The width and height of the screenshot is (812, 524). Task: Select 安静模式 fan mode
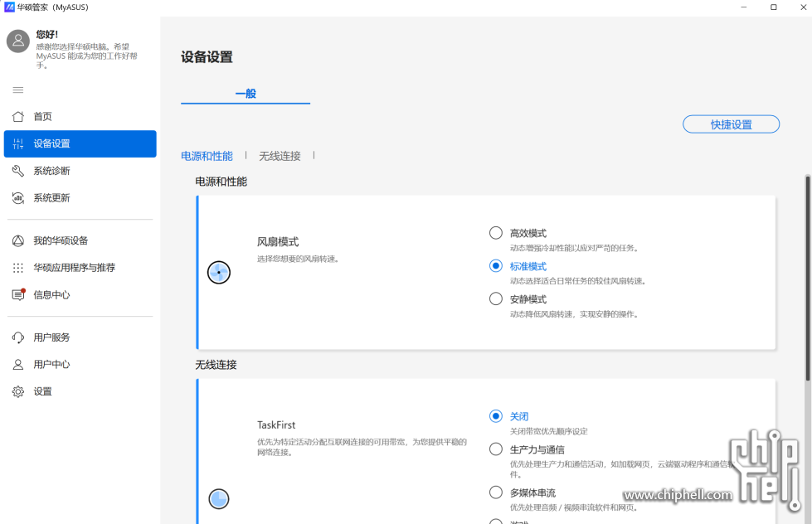[x=496, y=298]
